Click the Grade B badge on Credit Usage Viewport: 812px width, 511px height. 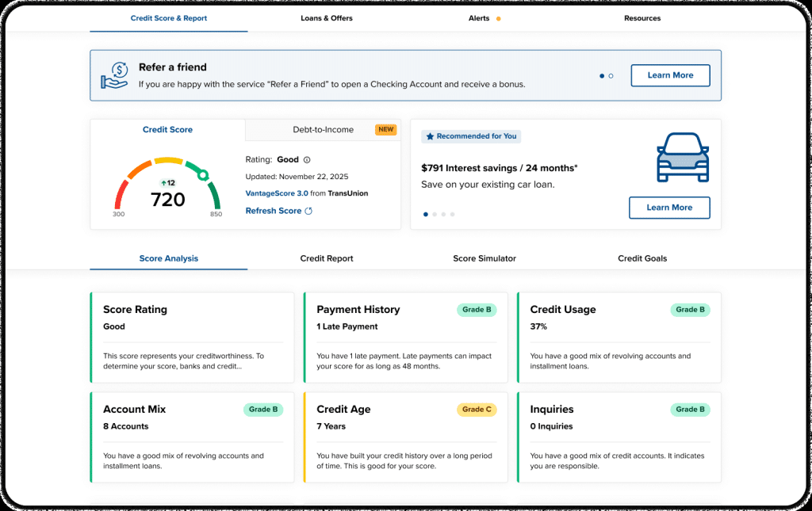[690, 310]
